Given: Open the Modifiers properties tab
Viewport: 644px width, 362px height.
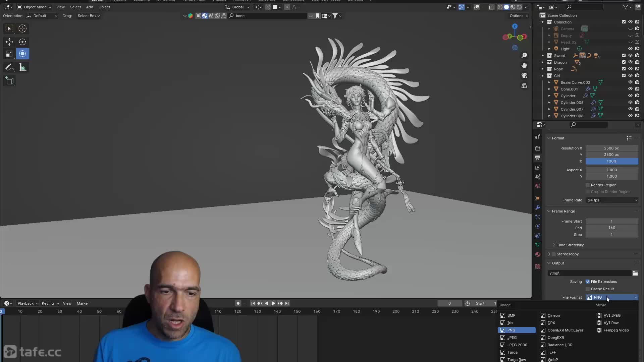Looking at the screenshot, I should (x=538, y=207).
